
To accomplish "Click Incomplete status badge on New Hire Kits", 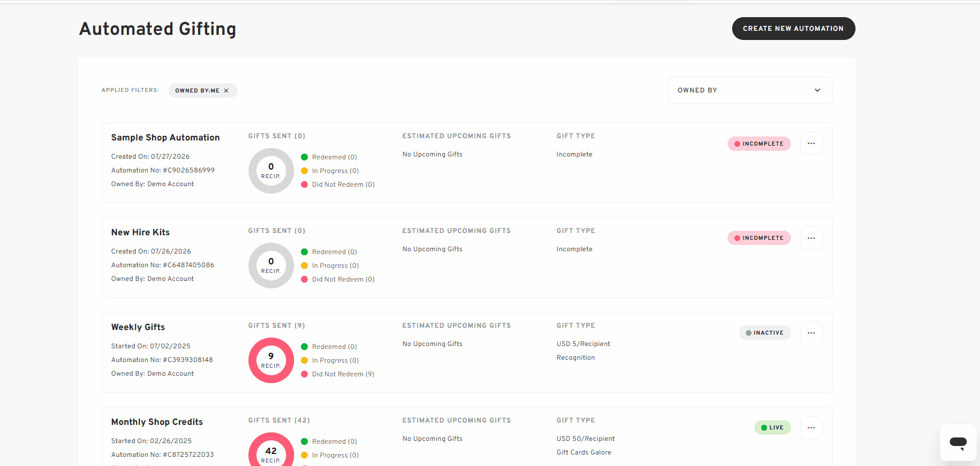I will coord(759,238).
